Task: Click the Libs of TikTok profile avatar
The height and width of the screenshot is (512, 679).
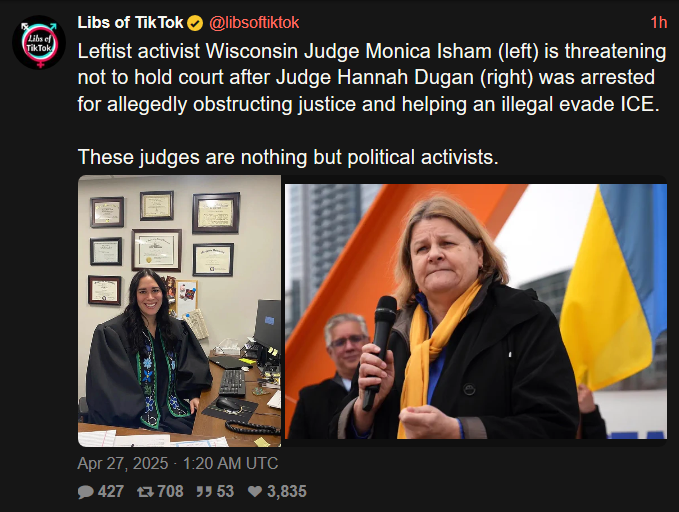Action: click(x=39, y=42)
